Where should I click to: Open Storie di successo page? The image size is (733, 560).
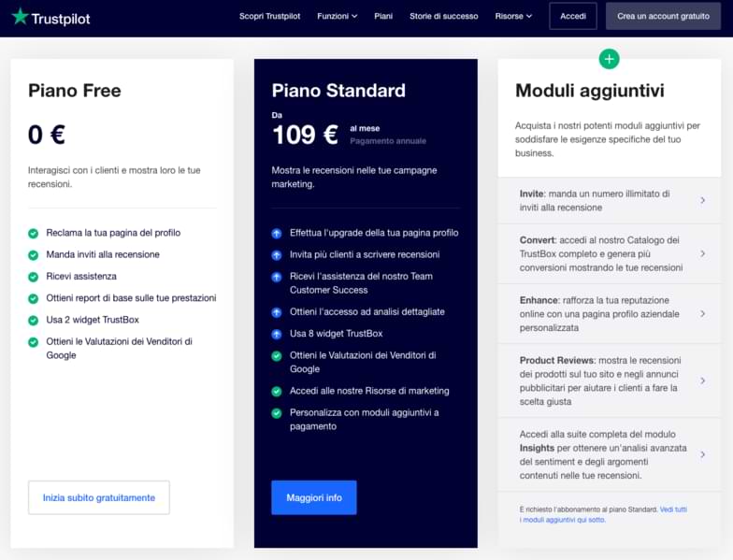(443, 16)
